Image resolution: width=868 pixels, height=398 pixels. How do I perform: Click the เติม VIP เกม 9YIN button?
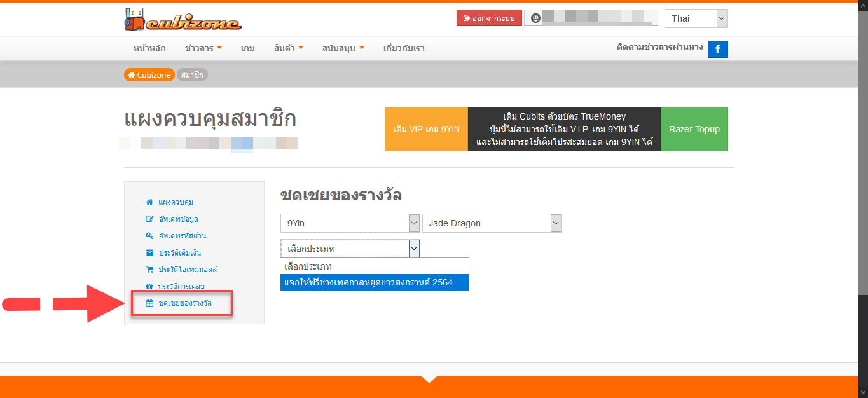click(427, 129)
